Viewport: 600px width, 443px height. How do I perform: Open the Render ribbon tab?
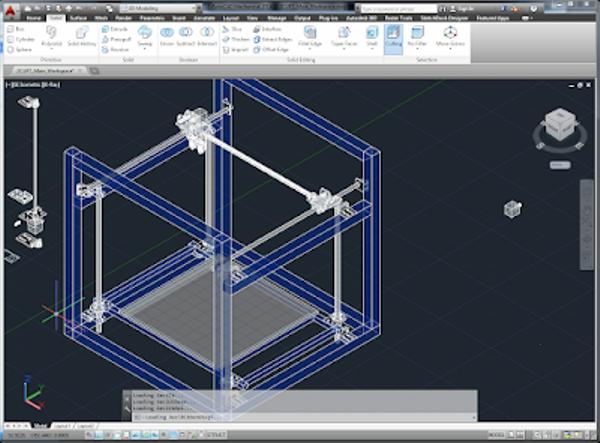[123, 18]
